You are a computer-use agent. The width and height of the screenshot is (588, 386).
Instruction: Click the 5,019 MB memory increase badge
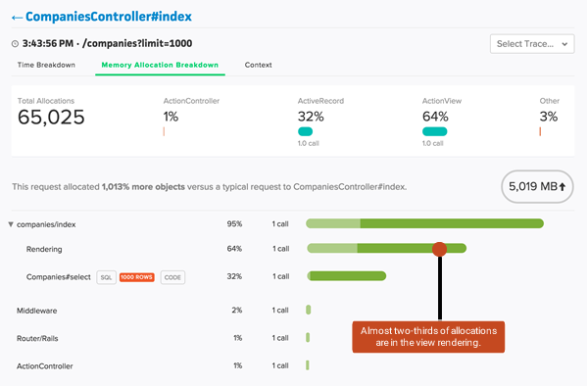coord(537,186)
